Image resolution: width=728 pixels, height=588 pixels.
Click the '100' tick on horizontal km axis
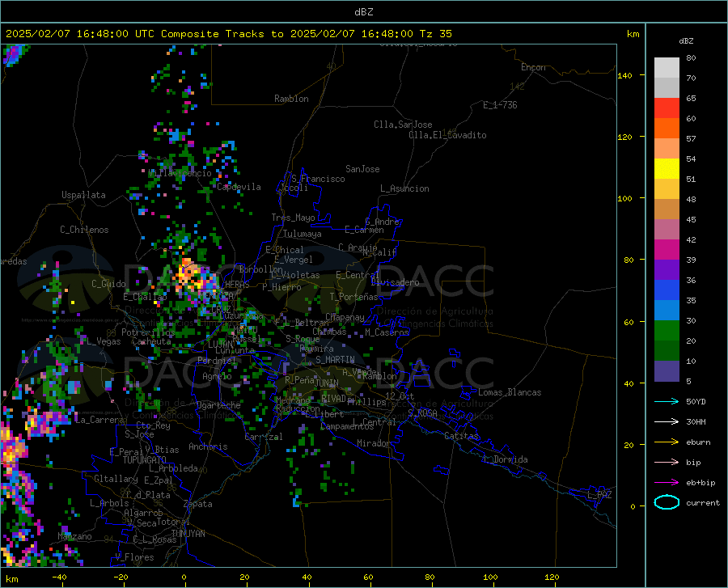(490, 577)
